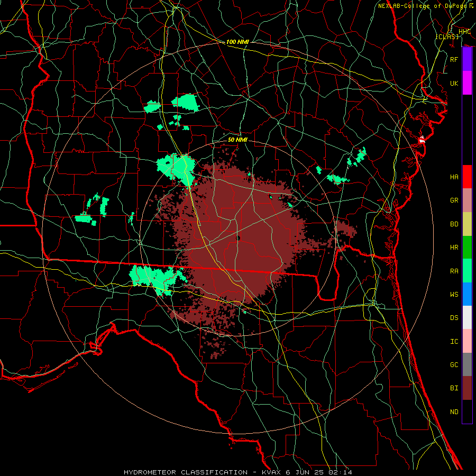Click the BI legend label
This screenshot has height=476, width=476.
(454, 388)
